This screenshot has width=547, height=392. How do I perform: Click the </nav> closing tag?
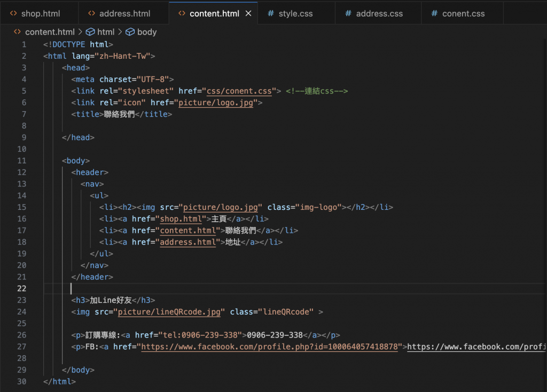95,265
